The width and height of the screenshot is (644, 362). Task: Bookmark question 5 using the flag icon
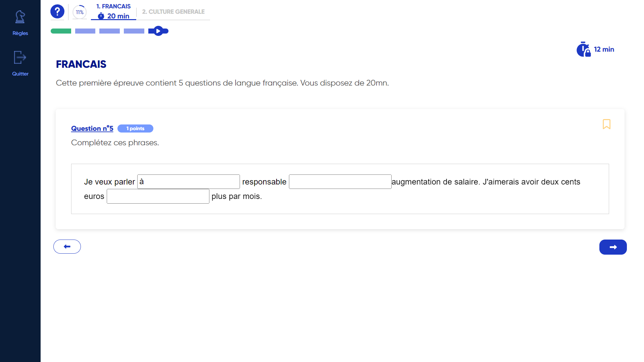(x=606, y=124)
